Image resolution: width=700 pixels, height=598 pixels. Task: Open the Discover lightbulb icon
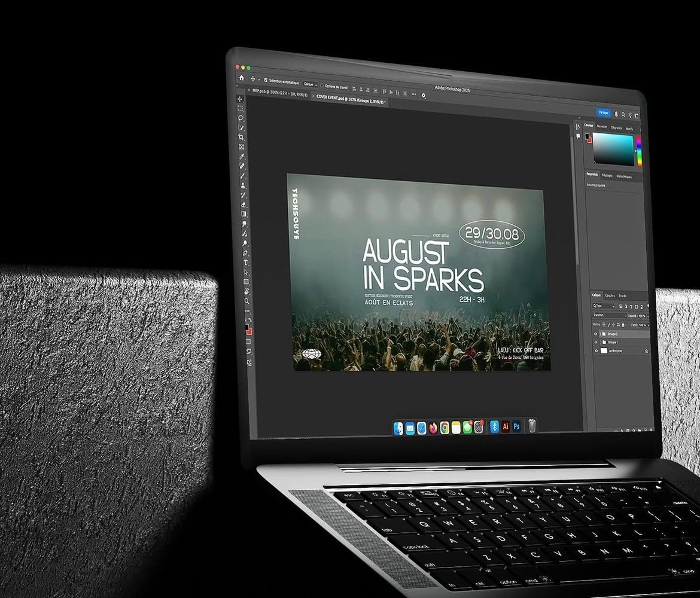pyautogui.click(x=631, y=115)
